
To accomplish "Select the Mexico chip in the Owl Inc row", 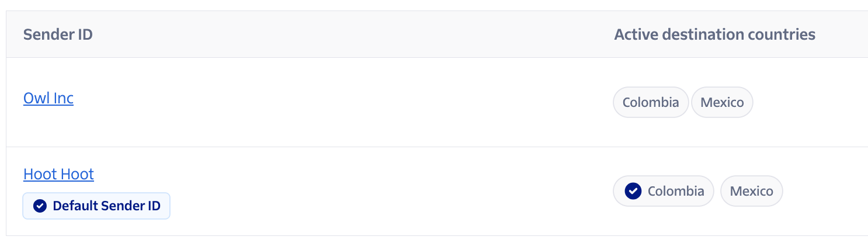I will [722, 103].
